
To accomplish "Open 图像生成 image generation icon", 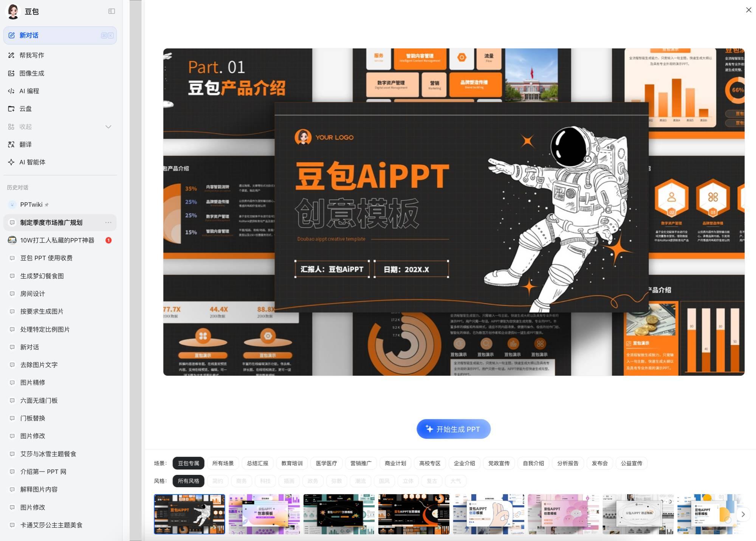I will 11,73.
